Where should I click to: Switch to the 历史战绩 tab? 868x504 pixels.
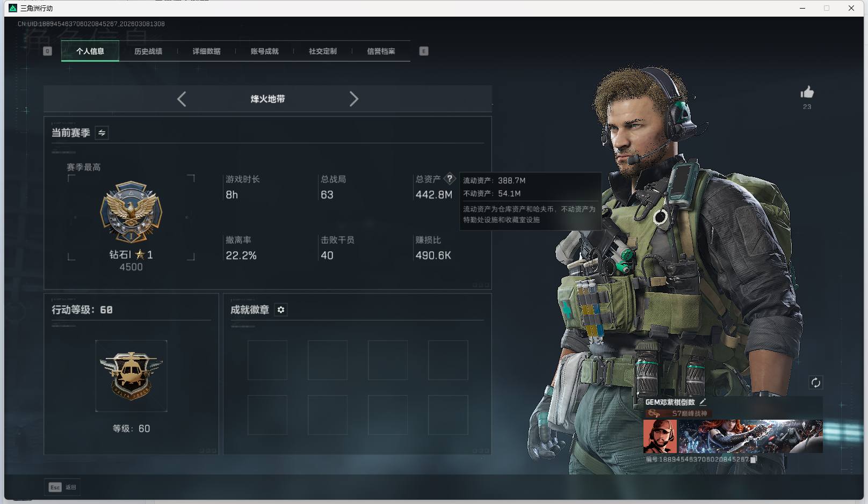[x=149, y=51]
